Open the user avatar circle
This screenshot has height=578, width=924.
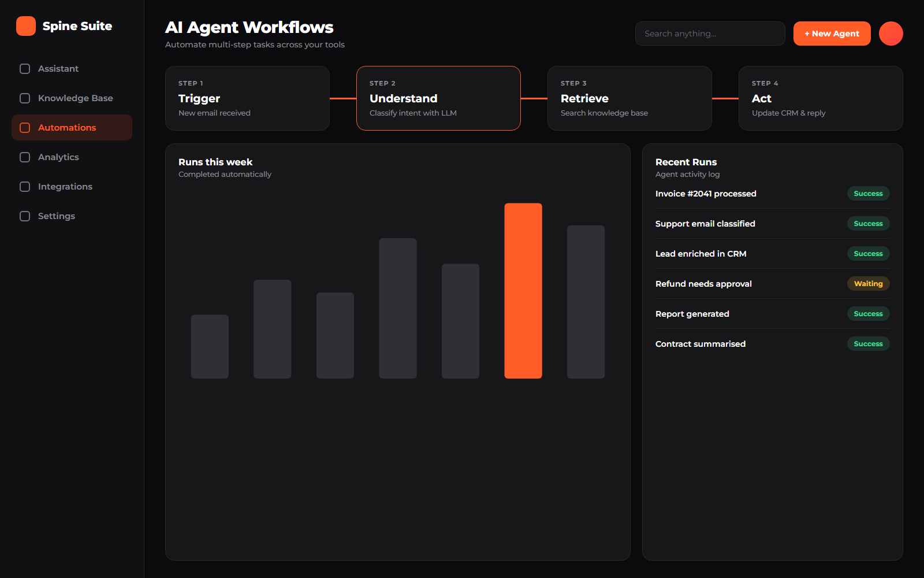pos(891,34)
